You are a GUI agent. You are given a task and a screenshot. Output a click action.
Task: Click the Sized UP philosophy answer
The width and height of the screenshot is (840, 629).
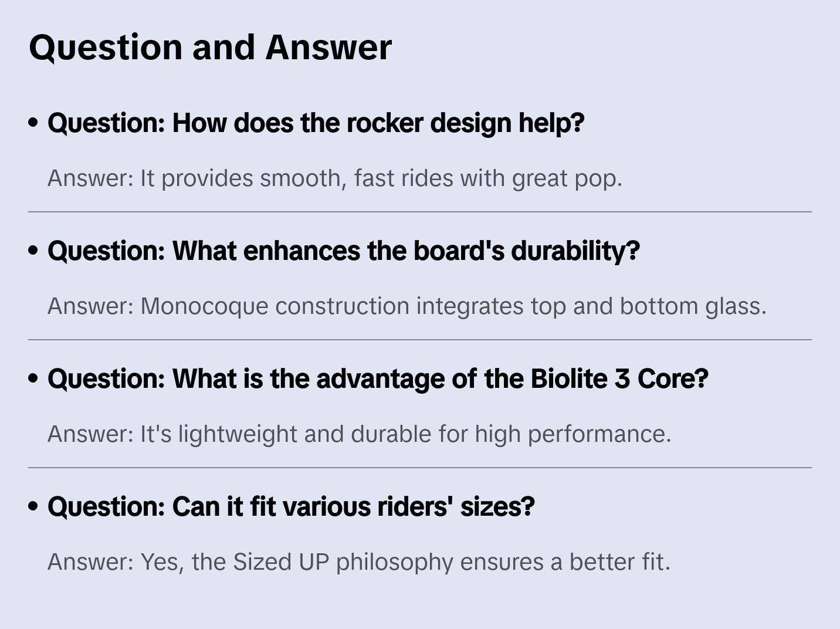click(358, 562)
